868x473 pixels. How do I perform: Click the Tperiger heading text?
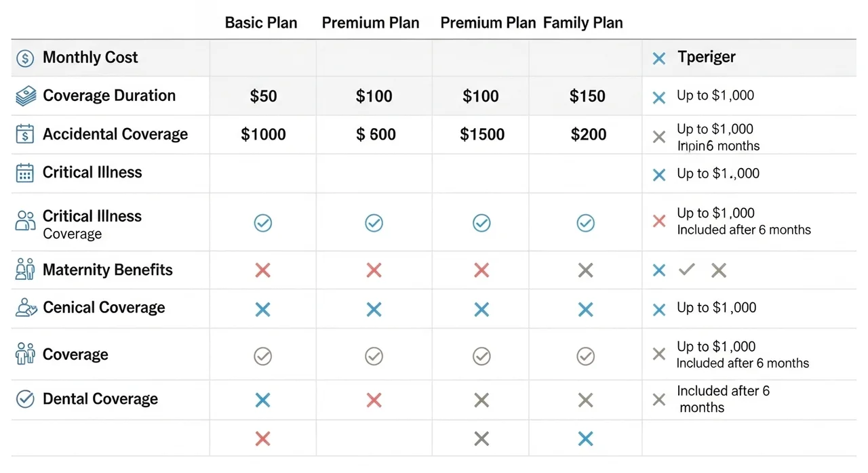point(706,58)
